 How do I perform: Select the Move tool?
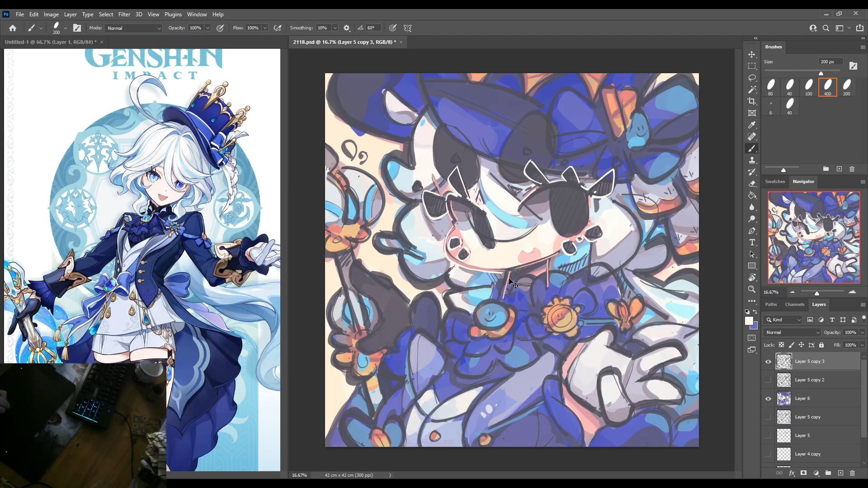pyautogui.click(x=752, y=54)
